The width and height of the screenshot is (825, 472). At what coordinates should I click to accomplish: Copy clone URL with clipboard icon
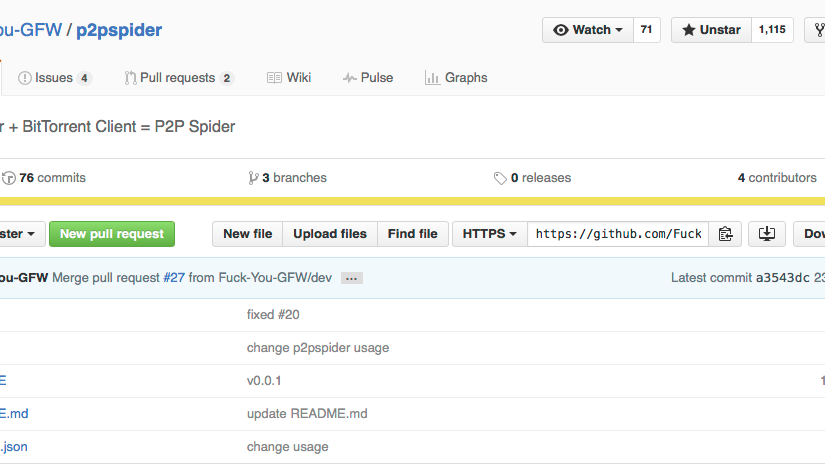coord(725,234)
